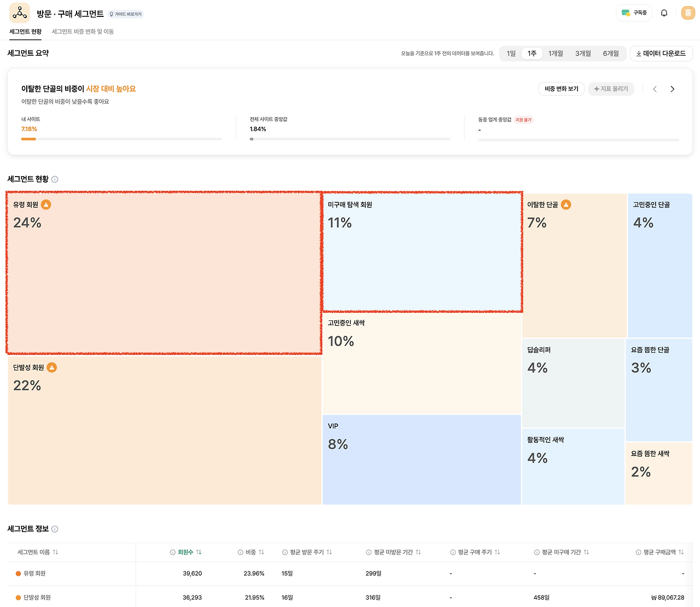Click the 평균 방문 주기 info icon
The width and height of the screenshot is (700, 607).
coord(285,552)
